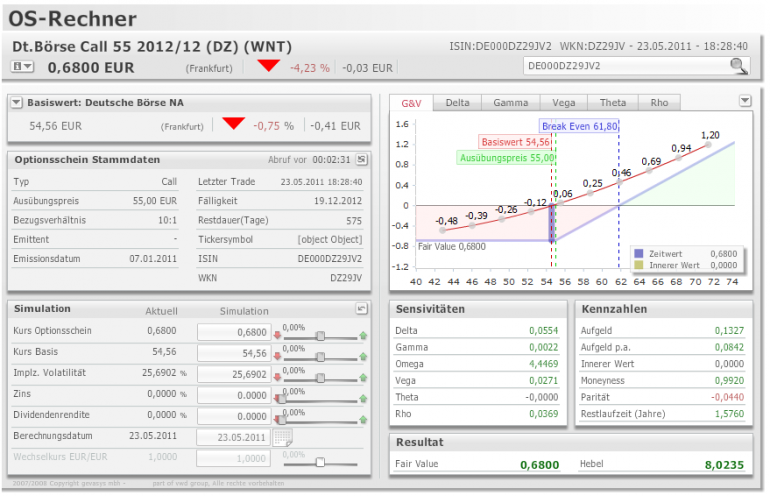Image resolution: width=770 pixels, height=496 pixels.
Task: Click the red down triangle beside -4,23 %
Action: click(x=269, y=65)
